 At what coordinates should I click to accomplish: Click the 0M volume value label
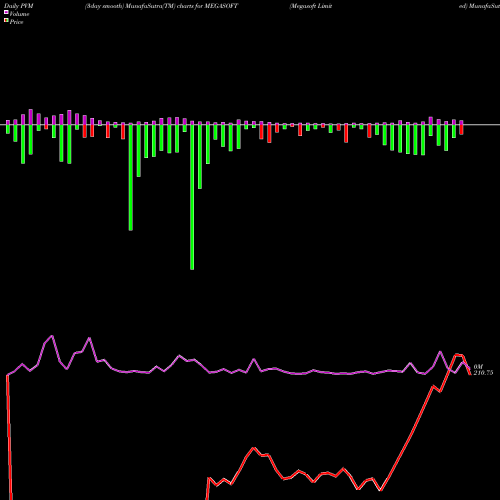(x=478, y=367)
